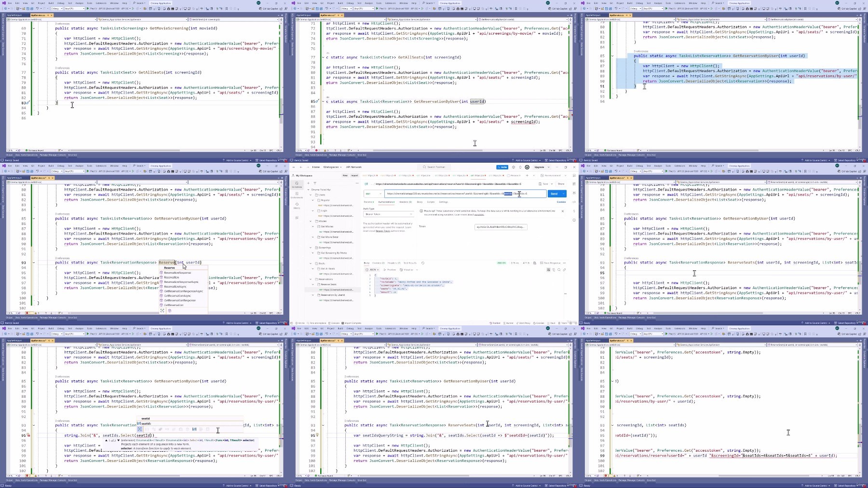868x488 pixels.
Task: Click the notifications bell in Postman header
Action: [x=520, y=167]
